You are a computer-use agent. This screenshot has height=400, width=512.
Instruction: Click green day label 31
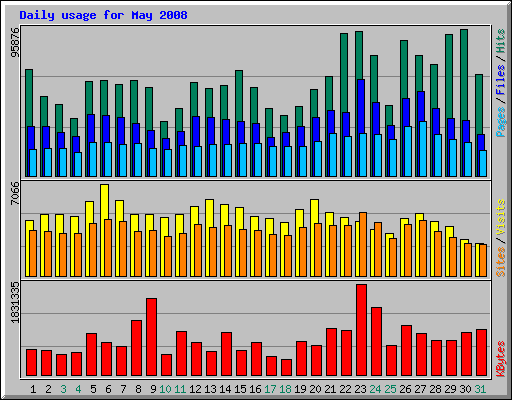tap(480, 389)
